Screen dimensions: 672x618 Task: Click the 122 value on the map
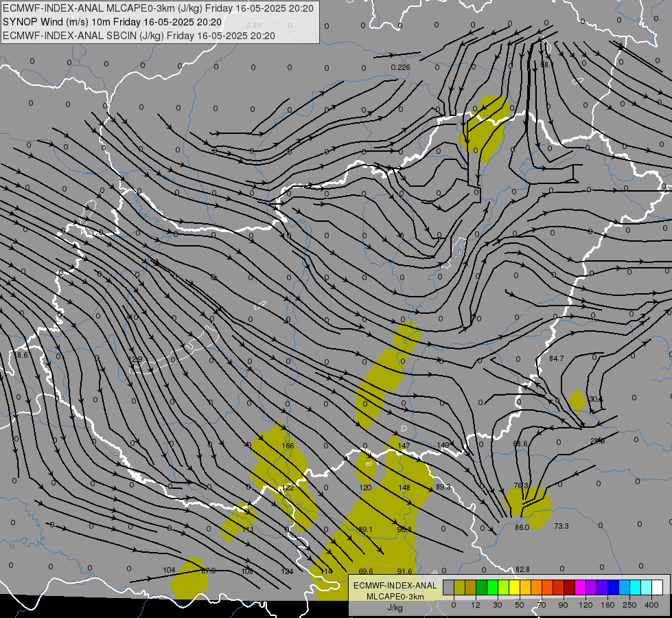(x=288, y=488)
